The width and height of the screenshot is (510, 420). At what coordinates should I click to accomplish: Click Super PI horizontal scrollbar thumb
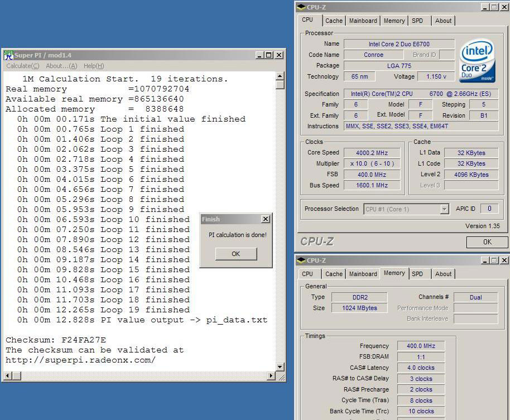pos(17,376)
